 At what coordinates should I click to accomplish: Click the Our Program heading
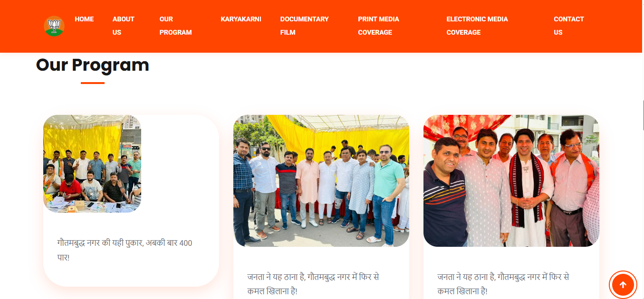pos(93,65)
